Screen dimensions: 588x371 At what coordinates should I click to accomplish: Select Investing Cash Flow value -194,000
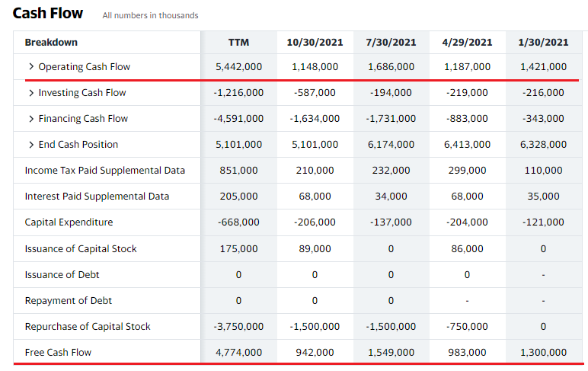391,93
